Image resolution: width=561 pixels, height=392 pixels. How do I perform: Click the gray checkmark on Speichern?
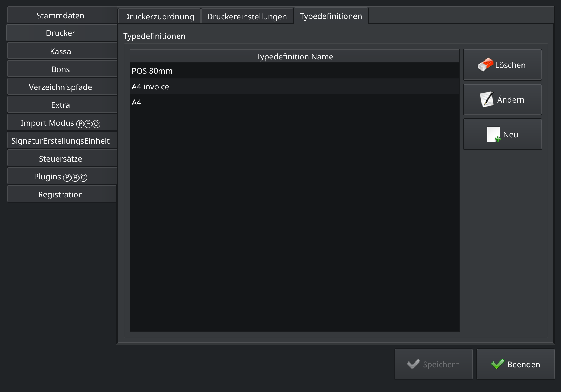(x=413, y=364)
